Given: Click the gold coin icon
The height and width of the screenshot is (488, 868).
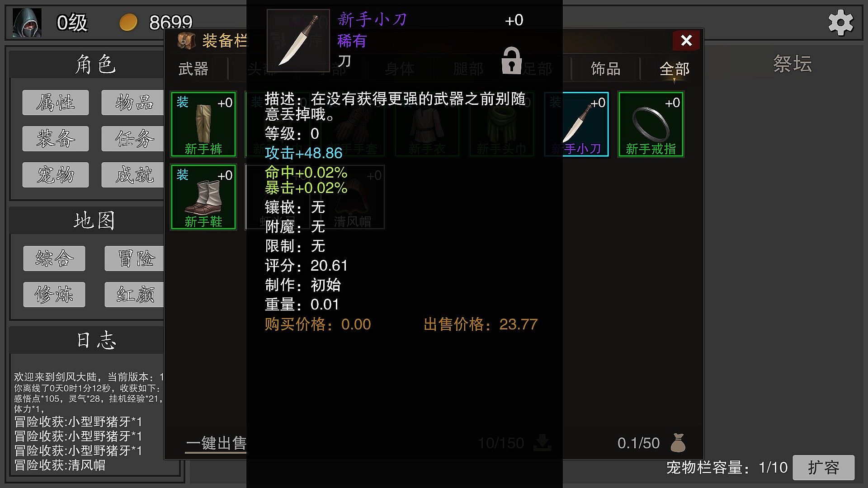Looking at the screenshot, I should pos(128,22).
